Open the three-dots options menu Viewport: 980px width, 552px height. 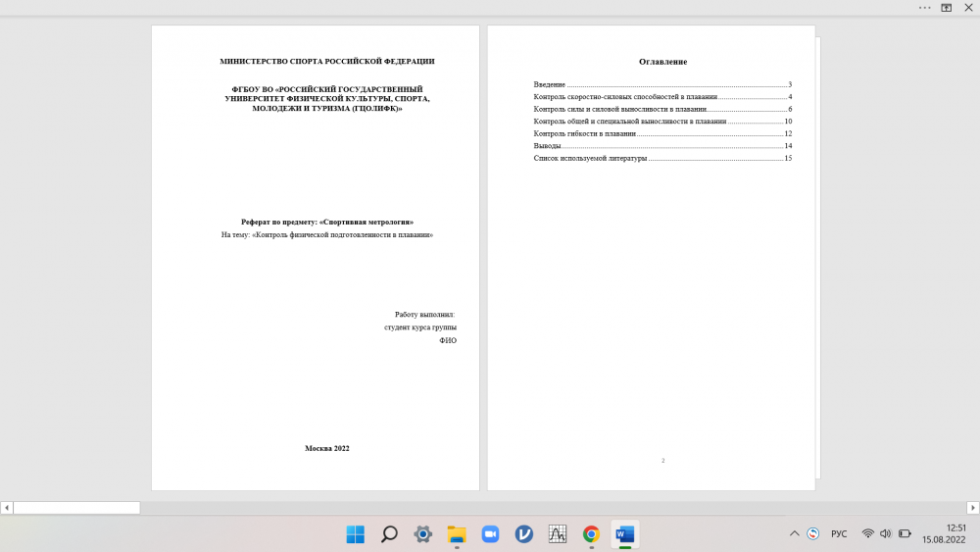tap(924, 8)
